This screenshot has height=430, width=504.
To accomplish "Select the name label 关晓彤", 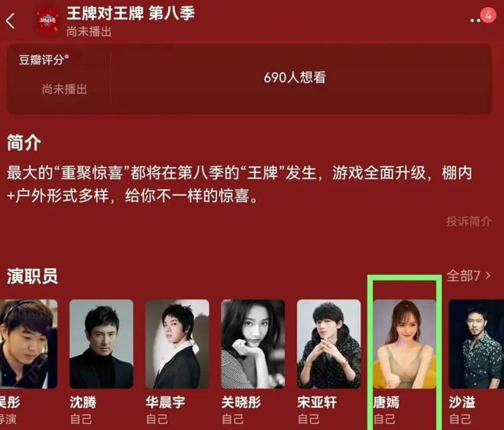I will tap(241, 402).
